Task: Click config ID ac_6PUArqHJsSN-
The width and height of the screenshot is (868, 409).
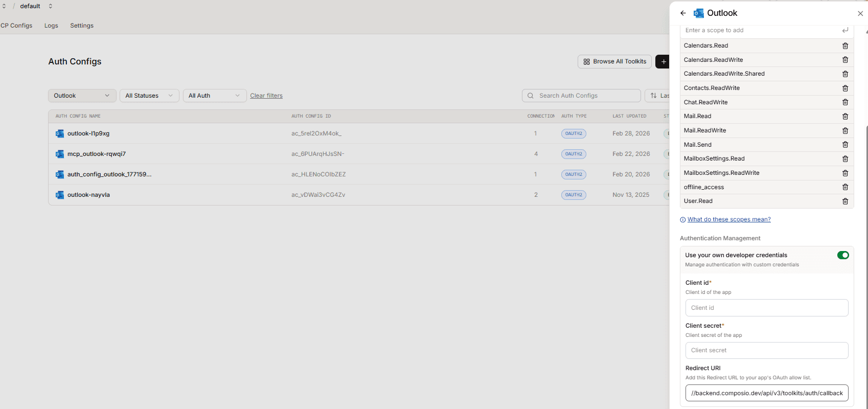Action: click(318, 154)
